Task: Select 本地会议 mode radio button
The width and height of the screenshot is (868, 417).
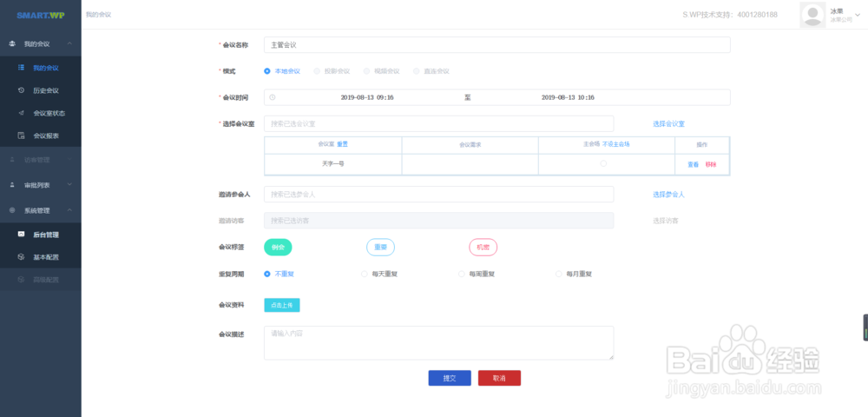Action: click(x=267, y=71)
